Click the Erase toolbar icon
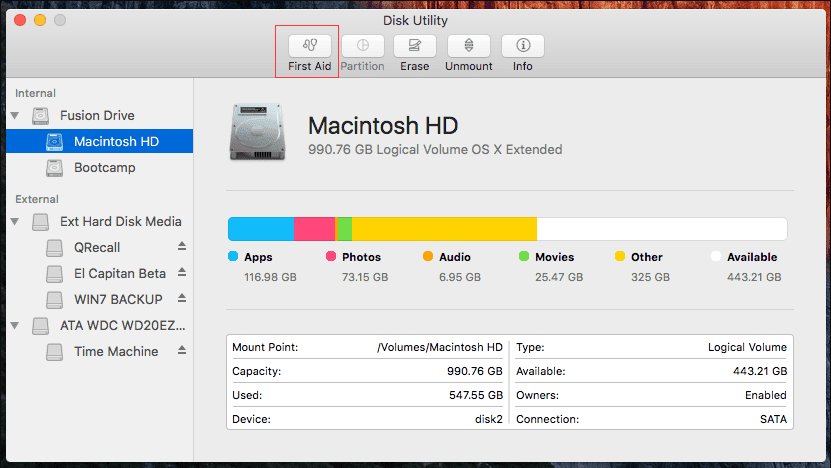The image size is (831, 468). 414,46
